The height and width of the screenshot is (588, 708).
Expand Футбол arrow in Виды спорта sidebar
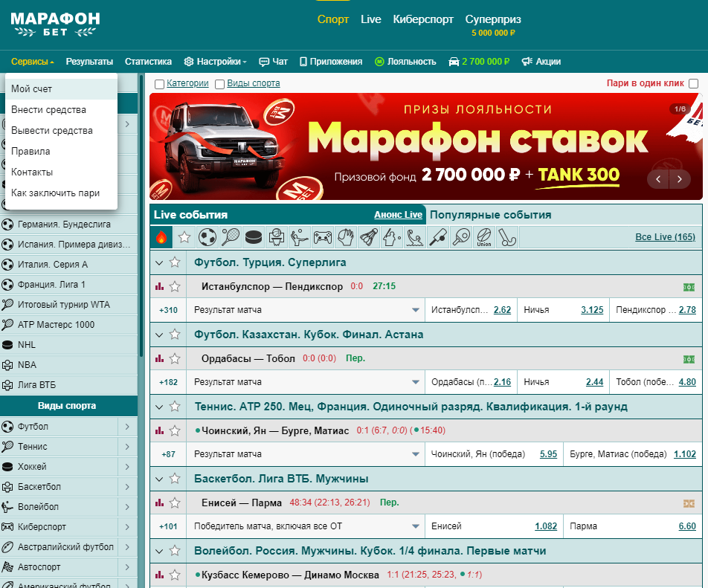(127, 427)
